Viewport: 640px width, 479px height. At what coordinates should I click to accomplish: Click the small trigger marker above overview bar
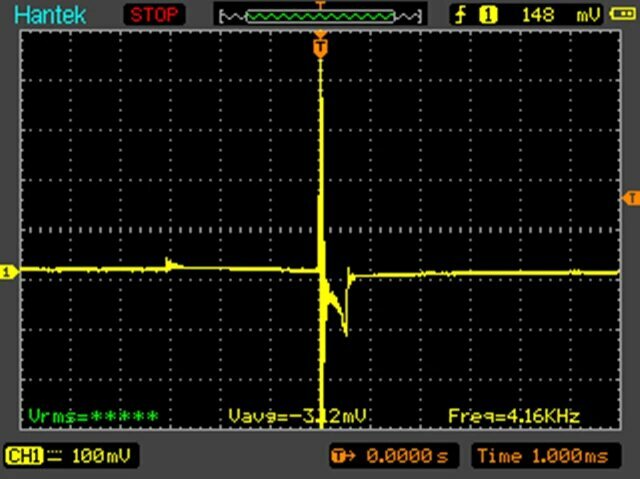point(320,4)
